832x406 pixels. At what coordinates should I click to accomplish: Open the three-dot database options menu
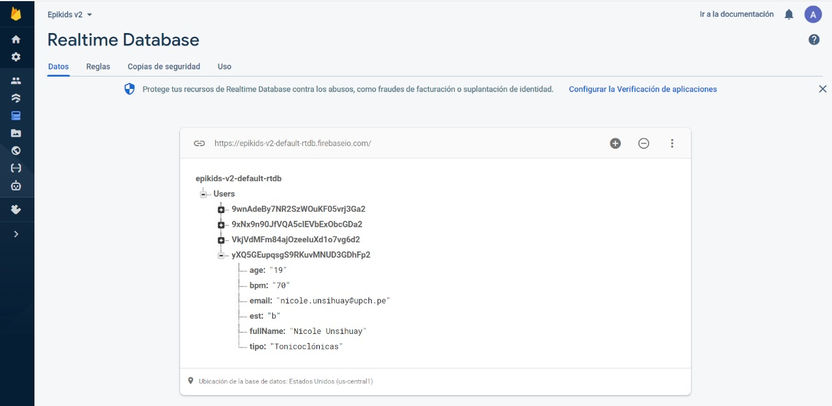(x=672, y=143)
